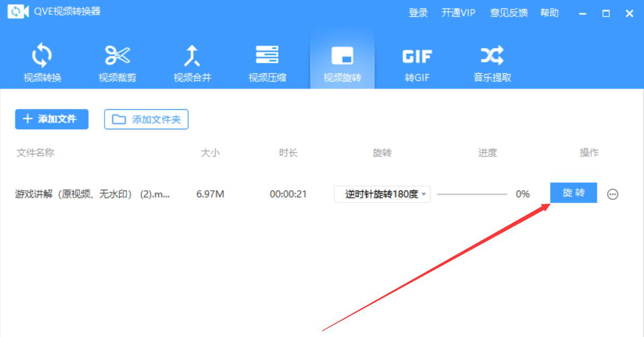Screen dimensions: 644x337
Task: Click the 6.97M file size value
Action: coord(210,194)
